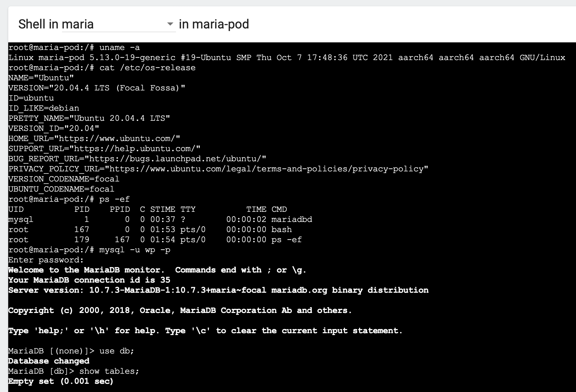Click the 'mysql -u wp -p' command line
The image size is (576, 392).
135,250
